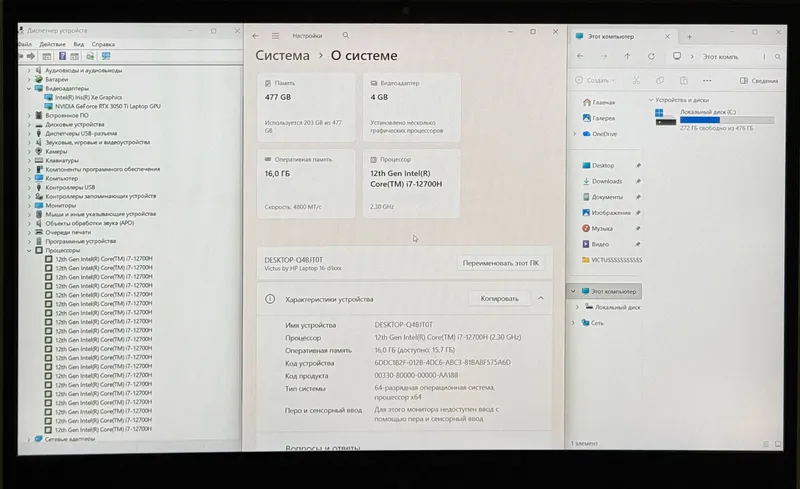Click monitor icon in Explorer address bar
The image size is (800, 489).
[x=677, y=56]
